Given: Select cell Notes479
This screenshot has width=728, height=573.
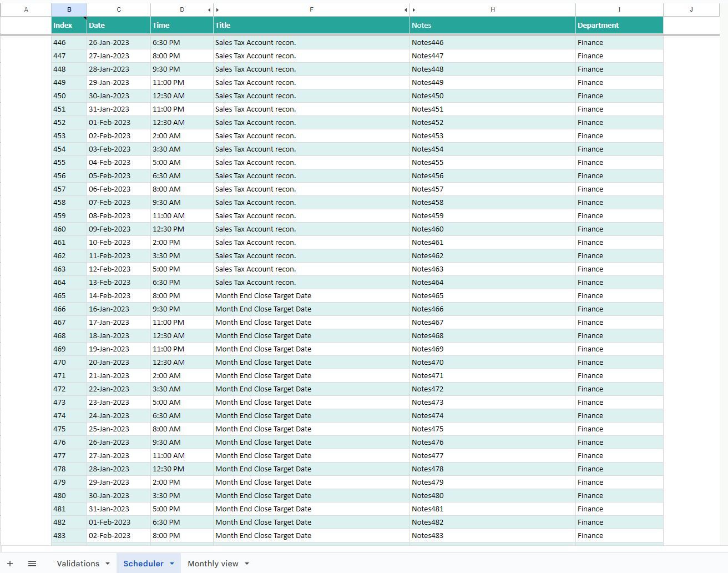Looking at the screenshot, I should click(493, 482).
